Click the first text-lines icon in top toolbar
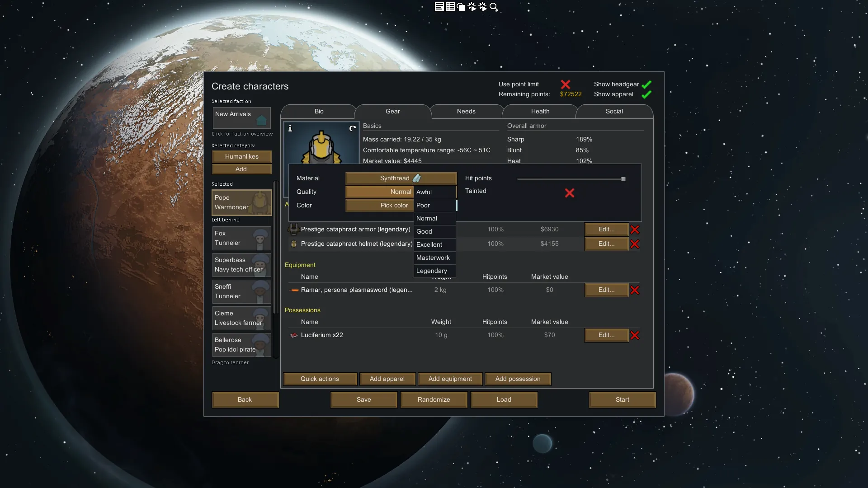Viewport: 868px width, 488px height. [439, 7]
